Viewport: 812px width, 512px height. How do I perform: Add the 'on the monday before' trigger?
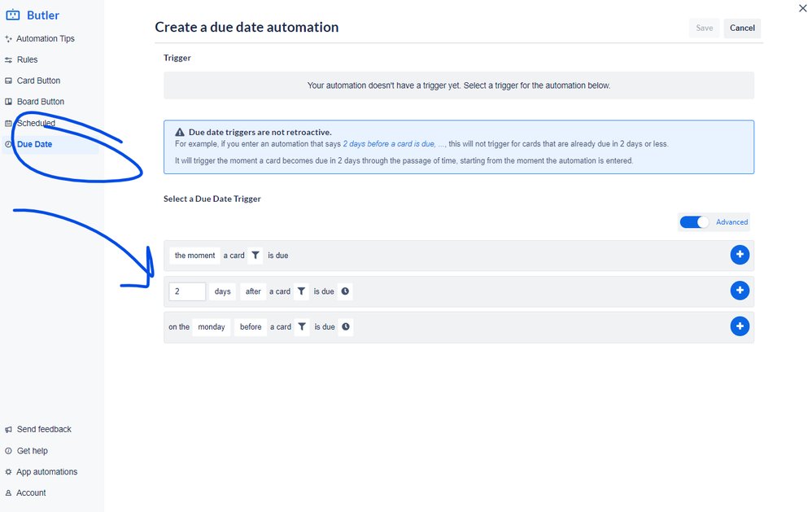pos(740,326)
